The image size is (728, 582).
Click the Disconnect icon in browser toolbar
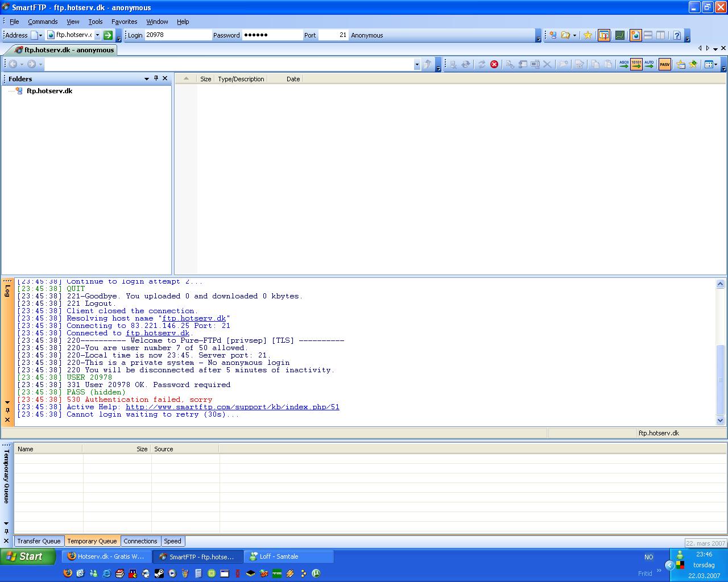[453, 64]
